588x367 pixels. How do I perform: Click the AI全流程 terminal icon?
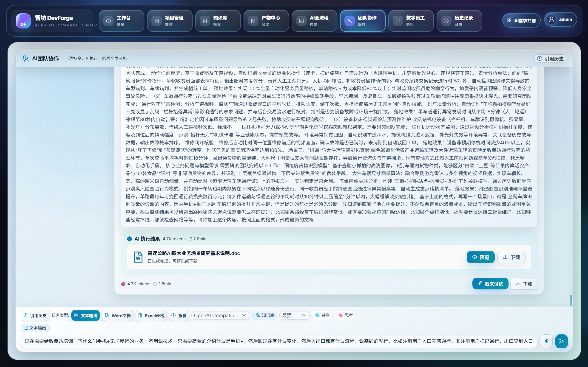point(301,21)
